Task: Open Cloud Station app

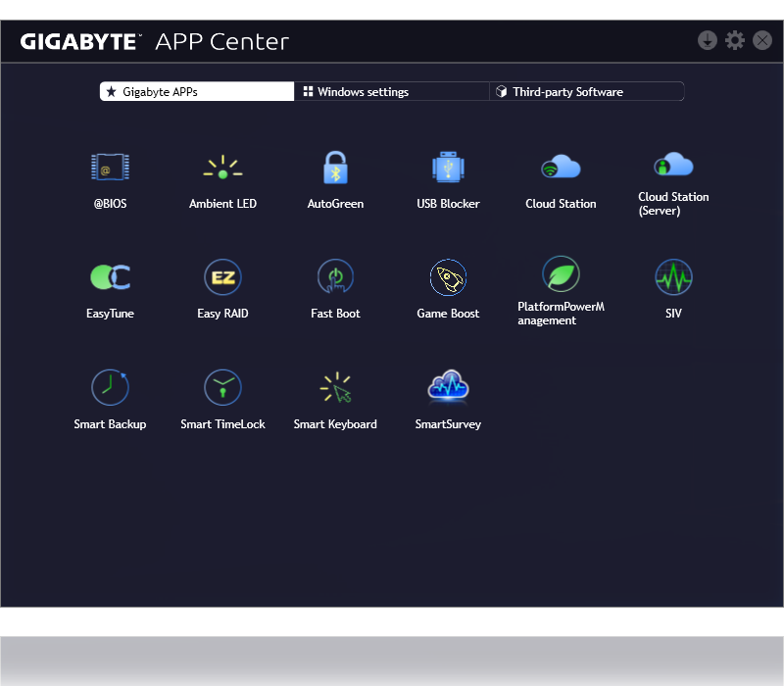Action: pyautogui.click(x=561, y=169)
